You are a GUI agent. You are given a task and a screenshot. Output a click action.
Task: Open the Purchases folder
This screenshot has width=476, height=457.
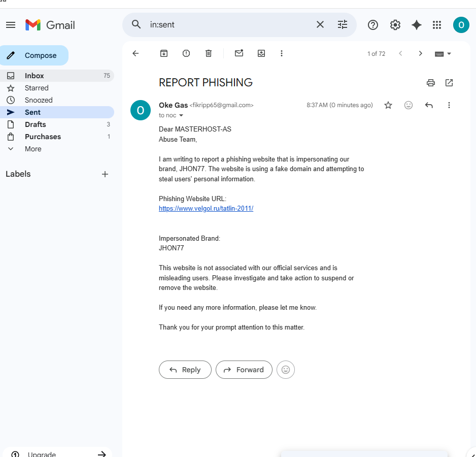(x=57, y=137)
